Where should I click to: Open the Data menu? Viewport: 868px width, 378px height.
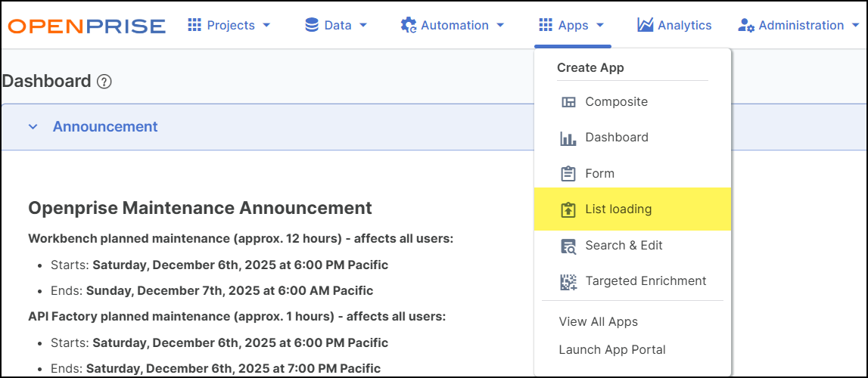point(337,26)
